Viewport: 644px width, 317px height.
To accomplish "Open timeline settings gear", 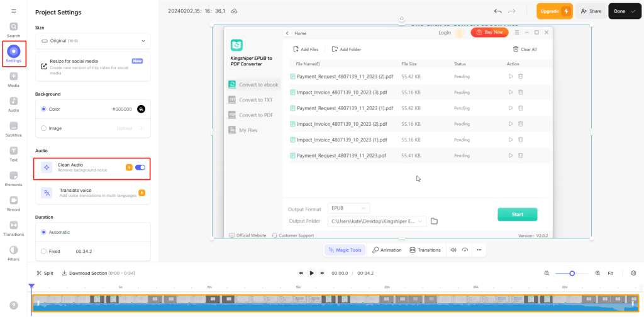I will tap(633, 273).
